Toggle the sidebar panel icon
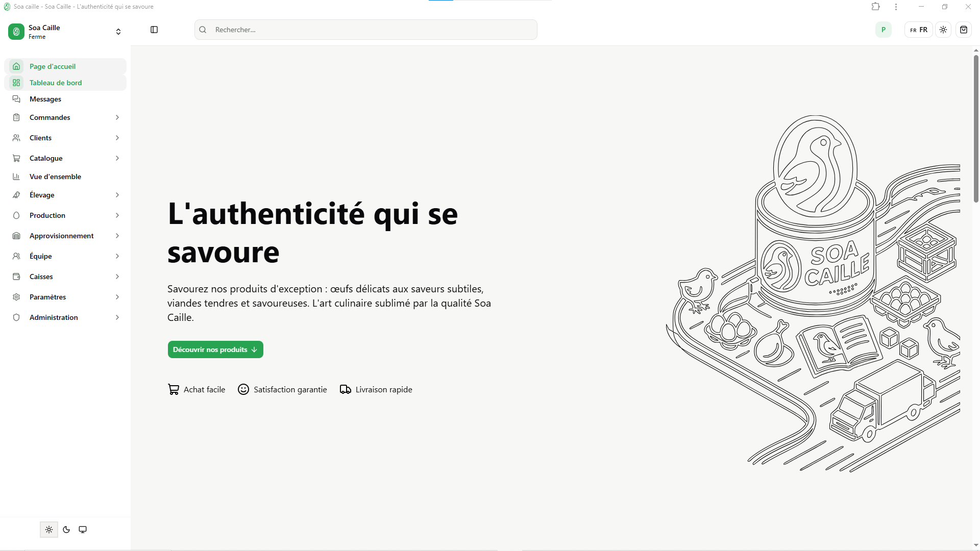This screenshot has height=551, width=980. coord(154,30)
